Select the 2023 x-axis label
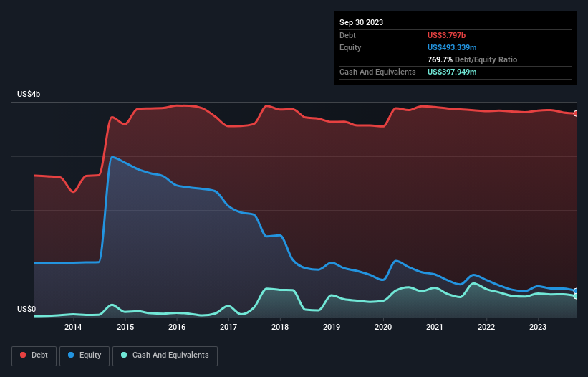The image size is (588, 377). pos(538,327)
